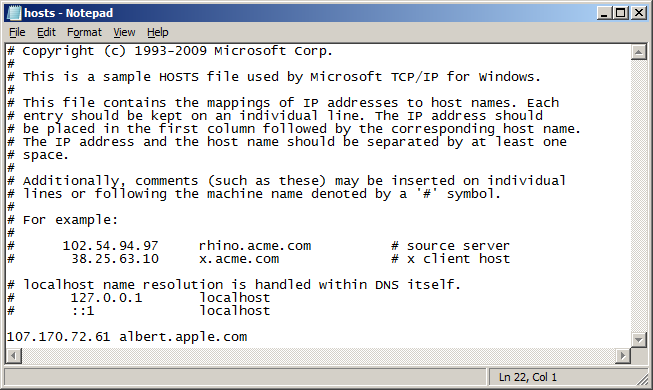Minimize the hosts Notepad window
653x390 pixels.
(x=604, y=13)
